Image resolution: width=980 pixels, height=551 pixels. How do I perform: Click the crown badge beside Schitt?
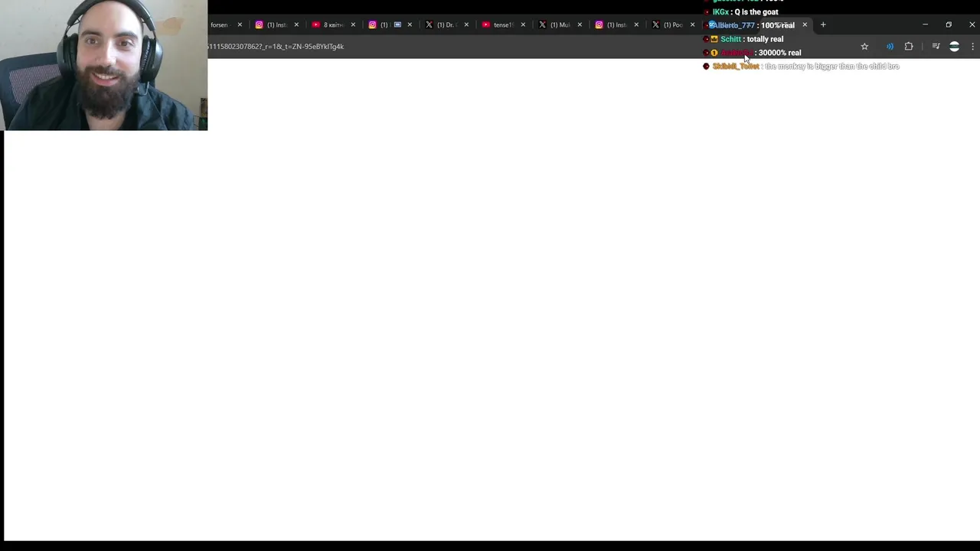point(714,39)
